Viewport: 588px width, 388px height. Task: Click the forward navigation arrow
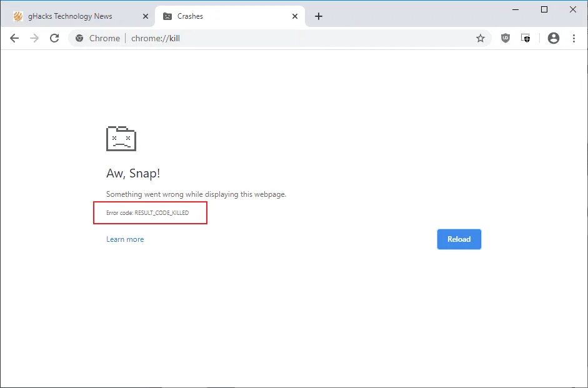pyautogui.click(x=34, y=38)
